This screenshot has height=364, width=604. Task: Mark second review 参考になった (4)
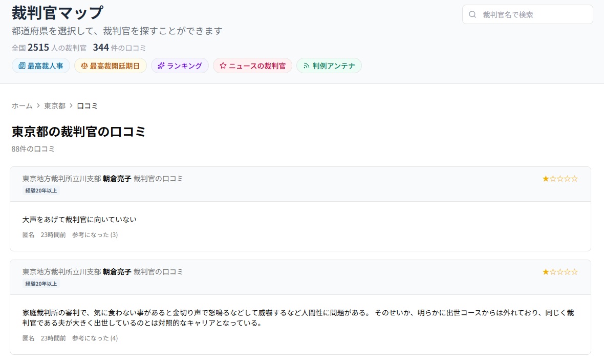pyautogui.click(x=95, y=338)
